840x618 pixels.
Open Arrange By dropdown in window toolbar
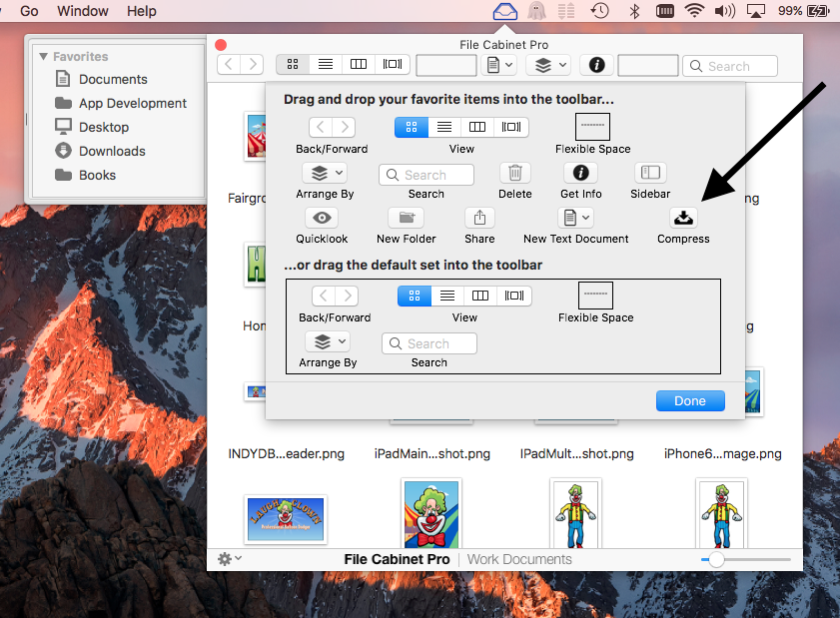tap(548, 65)
